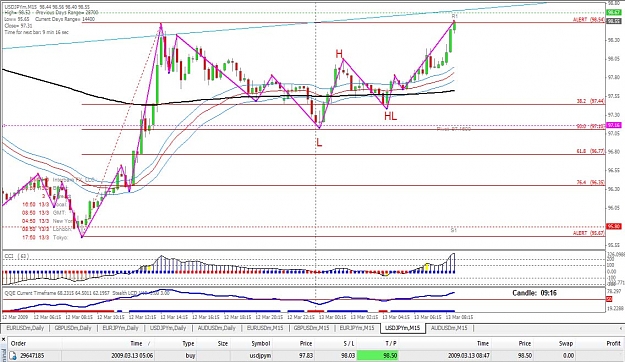Click the lower ALERT (95.67) line label
The height and width of the screenshot is (362, 625).
coord(589,233)
